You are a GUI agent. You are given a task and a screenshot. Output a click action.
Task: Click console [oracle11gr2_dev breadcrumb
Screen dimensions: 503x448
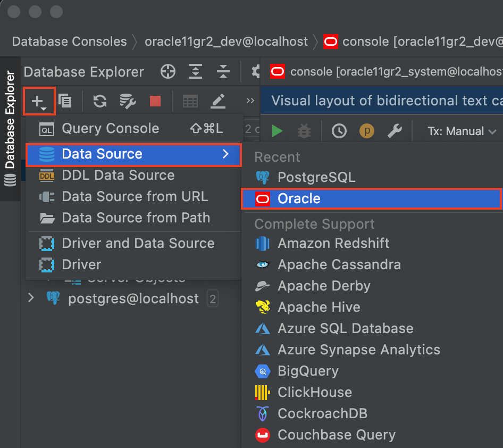click(x=413, y=42)
